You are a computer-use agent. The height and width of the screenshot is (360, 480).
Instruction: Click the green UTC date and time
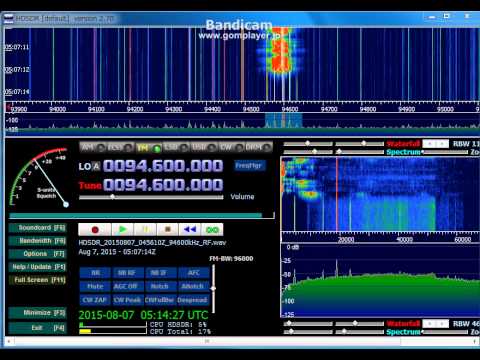pyautogui.click(x=143, y=315)
